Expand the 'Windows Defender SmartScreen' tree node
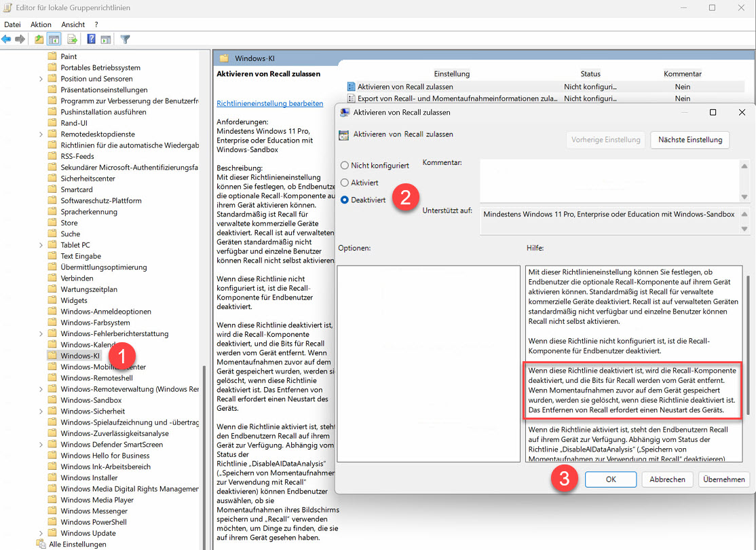Image resolution: width=756 pixels, height=550 pixels. 41,445
